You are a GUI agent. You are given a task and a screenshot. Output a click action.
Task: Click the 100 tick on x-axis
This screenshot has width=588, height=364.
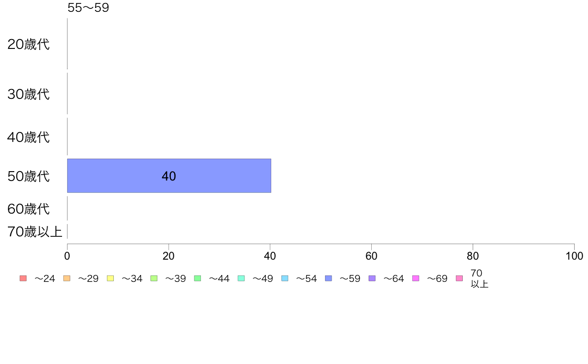pos(574,256)
